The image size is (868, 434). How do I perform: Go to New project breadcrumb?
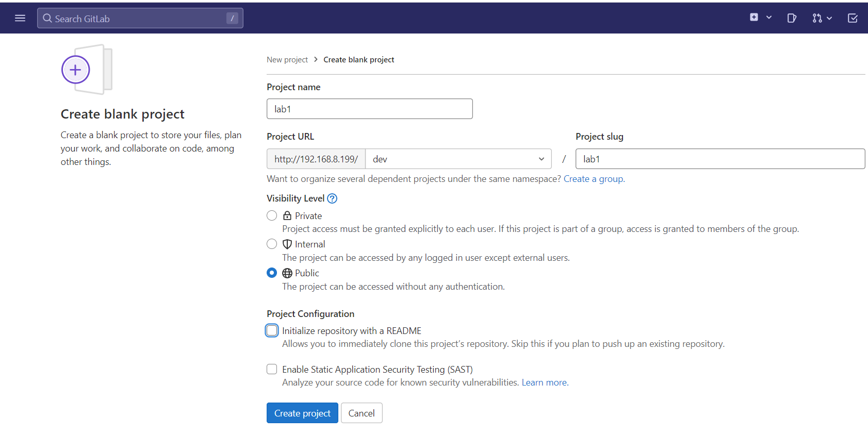coord(287,60)
